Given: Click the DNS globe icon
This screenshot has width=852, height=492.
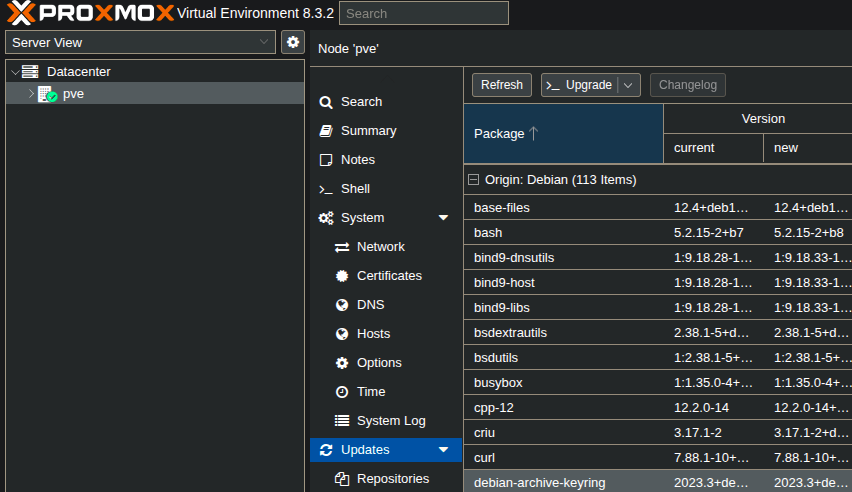Looking at the screenshot, I should click(x=342, y=305).
